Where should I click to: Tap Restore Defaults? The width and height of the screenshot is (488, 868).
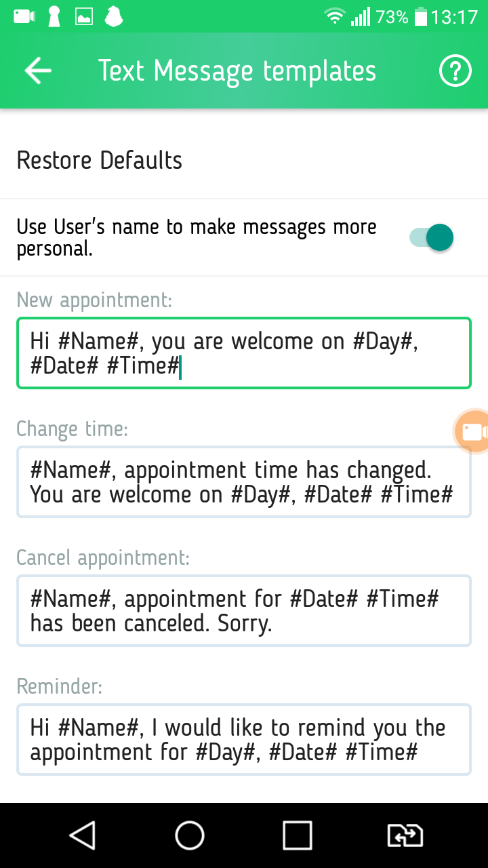click(x=100, y=161)
